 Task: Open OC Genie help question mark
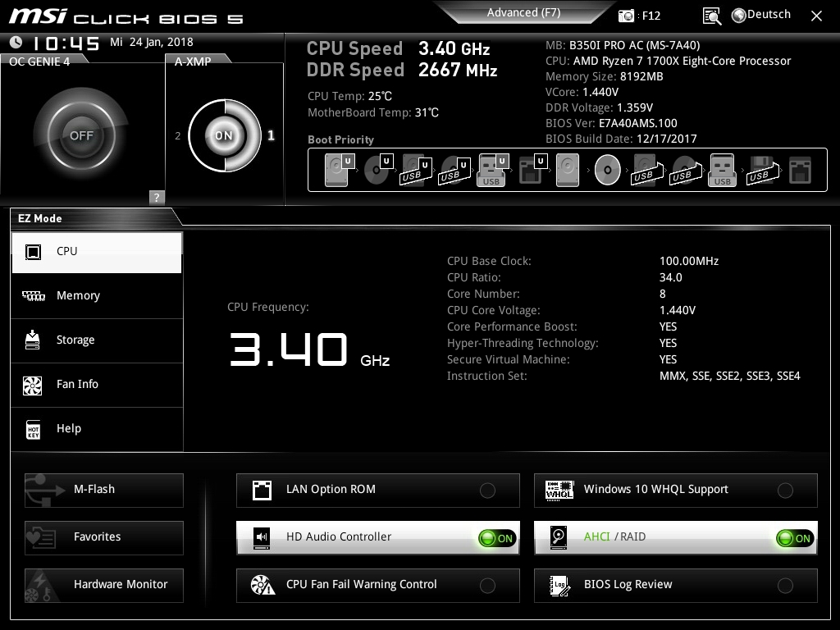pos(157,197)
